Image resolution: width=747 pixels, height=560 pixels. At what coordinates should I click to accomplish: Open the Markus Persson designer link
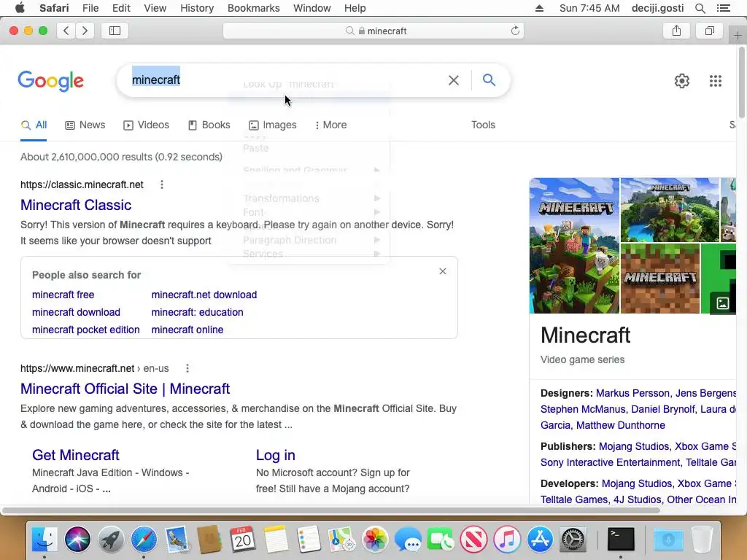tap(632, 393)
